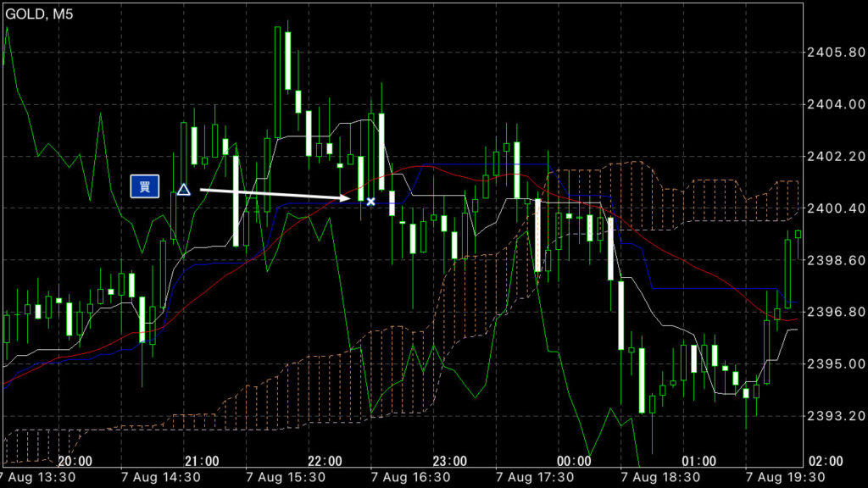The image size is (868, 488).
Task: Click the 20:00 time label
Action: coord(75,461)
